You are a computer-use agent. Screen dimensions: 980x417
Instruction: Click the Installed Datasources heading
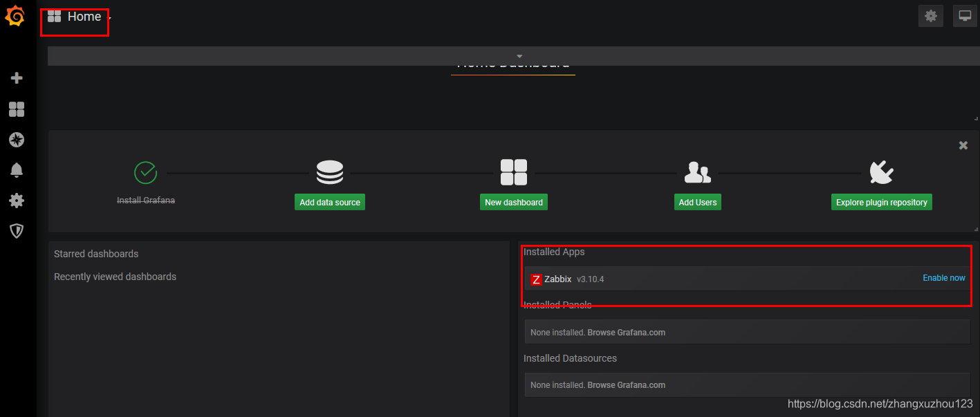(570, 358)
